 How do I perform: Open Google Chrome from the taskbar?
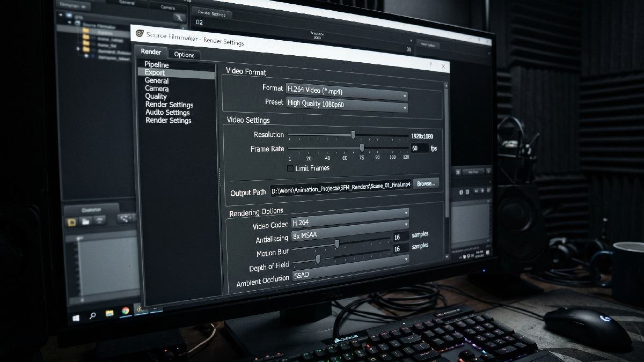click(x=125, y=311)
